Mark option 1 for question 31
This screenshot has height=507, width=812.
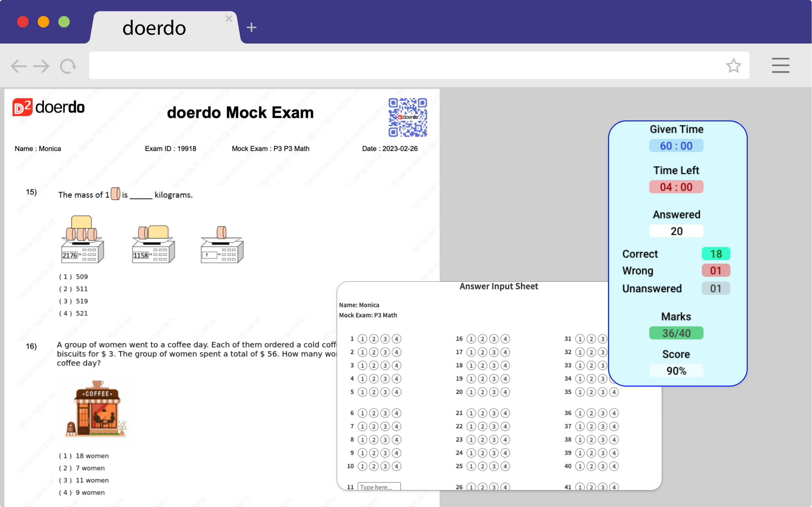point(579,339)
